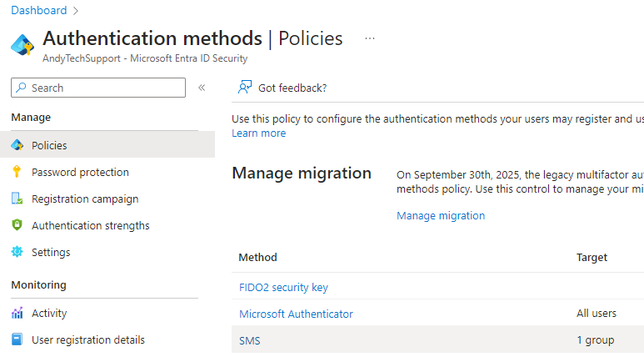The image size is (644, 357).
Task: Click the Authentication strengths shield icon
Action: pyautogui.click(x=17, y=225)
